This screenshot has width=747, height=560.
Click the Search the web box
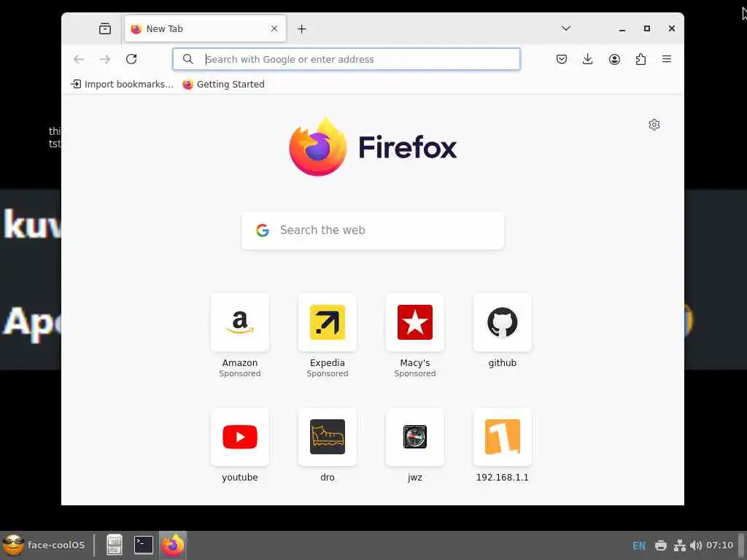tap(373, 230)
